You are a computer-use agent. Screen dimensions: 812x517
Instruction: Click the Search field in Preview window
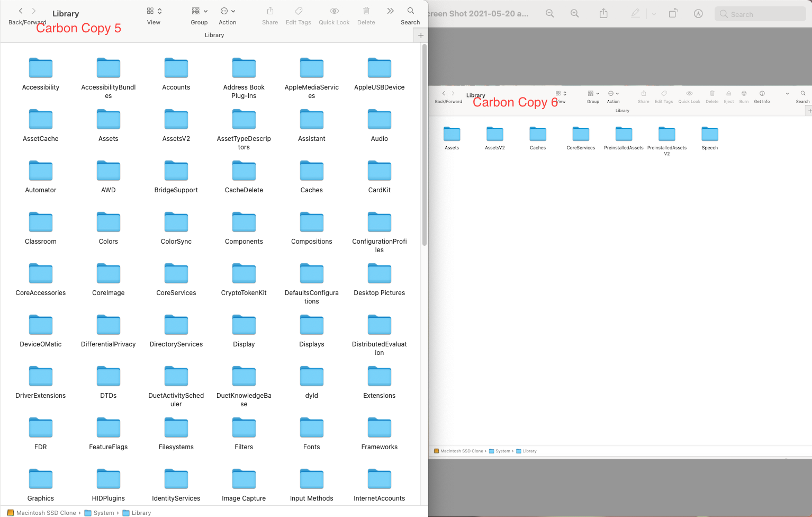[760, 14]
